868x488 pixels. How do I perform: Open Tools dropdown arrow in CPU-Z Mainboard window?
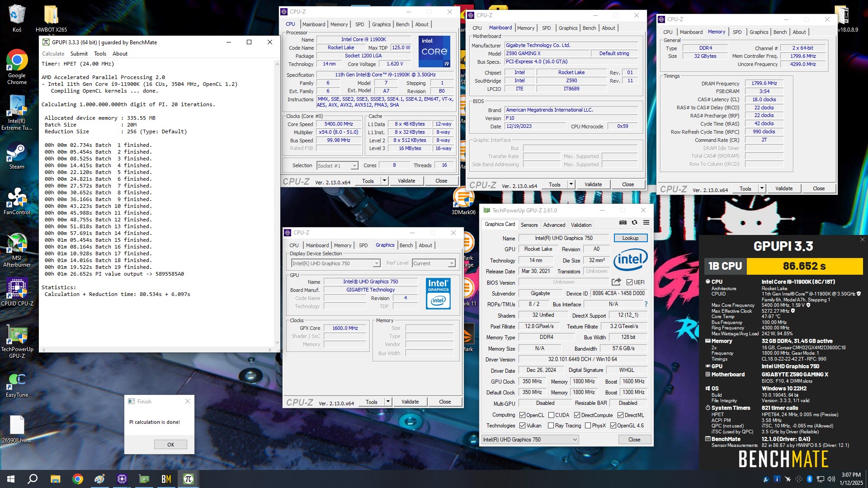click(x=571, y=184)
